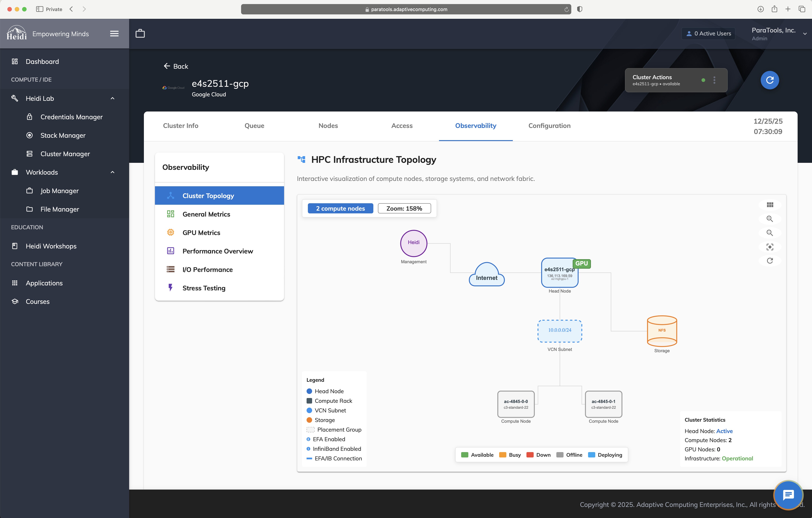Click the zoom out magnifier icon

(x=770, y=233)
